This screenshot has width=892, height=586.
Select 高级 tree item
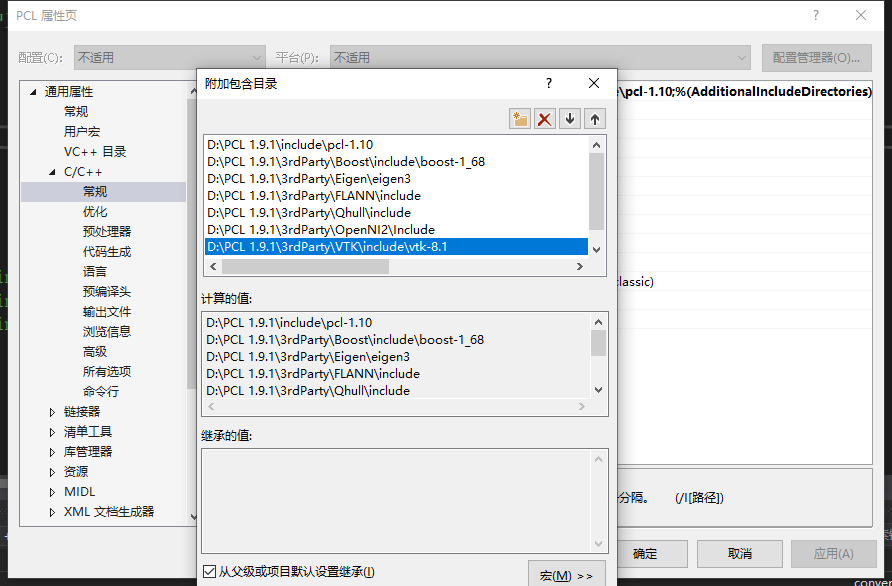coord(94,352)
